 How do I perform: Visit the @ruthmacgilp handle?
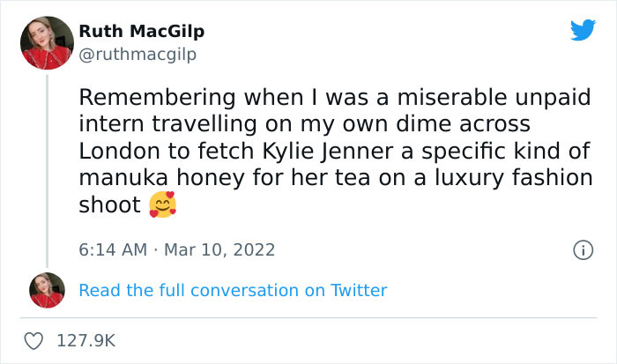138,55
